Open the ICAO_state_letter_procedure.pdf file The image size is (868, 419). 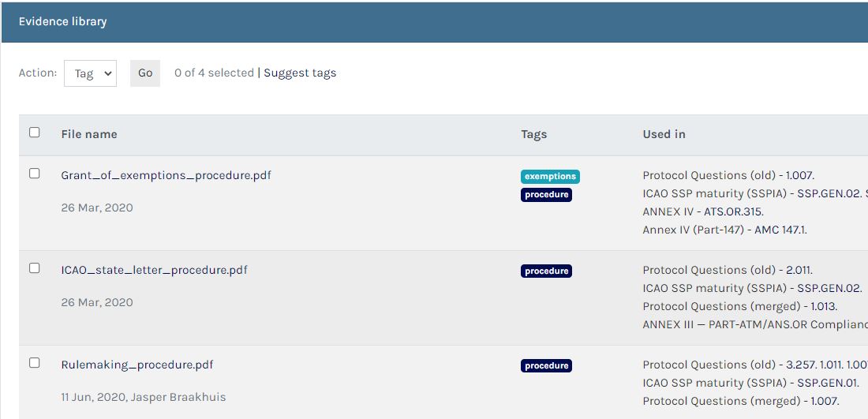154,270
